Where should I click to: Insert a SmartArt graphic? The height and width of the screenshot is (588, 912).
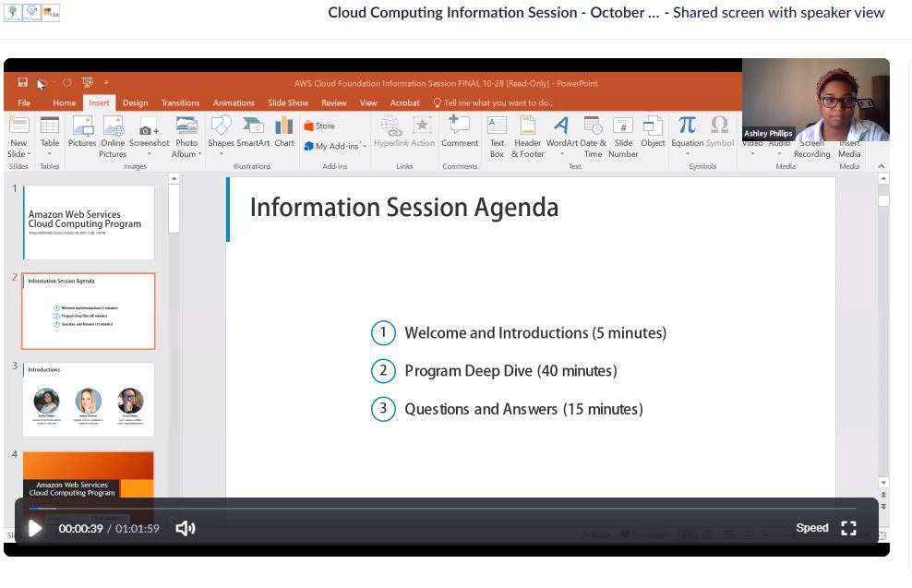[x=253, y=131]
